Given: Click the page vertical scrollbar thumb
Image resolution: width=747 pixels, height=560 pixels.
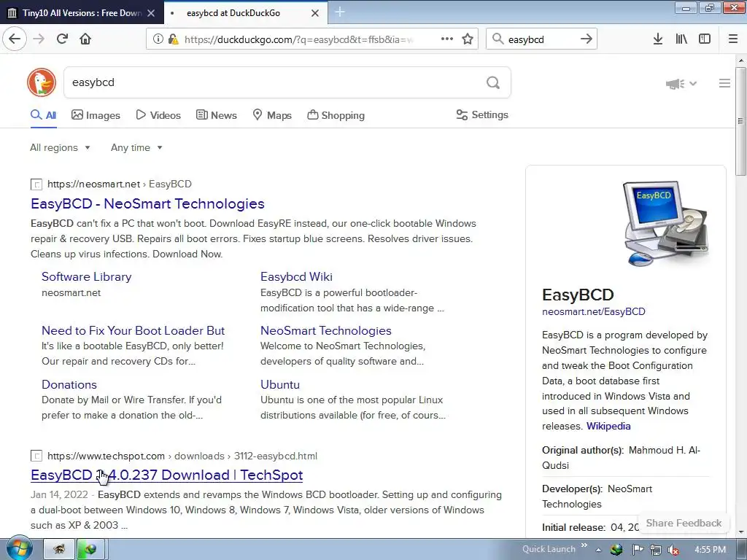Looking at the screenshot, I should 740,122.
